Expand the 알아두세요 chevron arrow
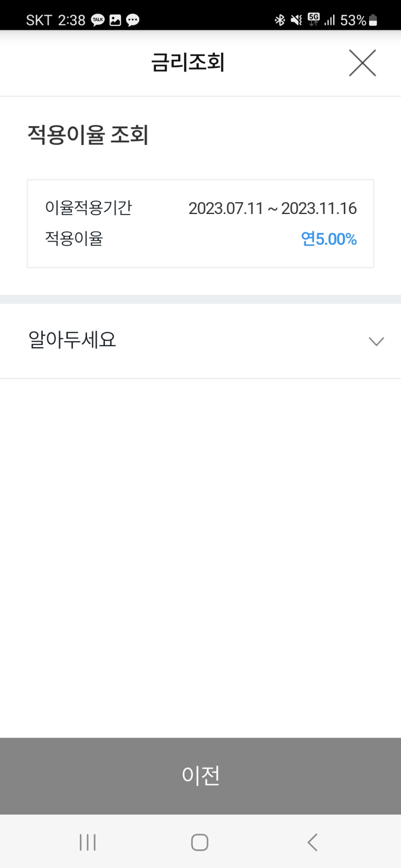 (376, 341)
